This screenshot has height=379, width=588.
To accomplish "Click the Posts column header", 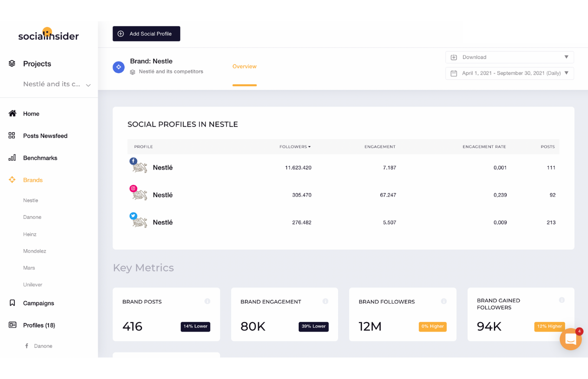I will point(548,147).
